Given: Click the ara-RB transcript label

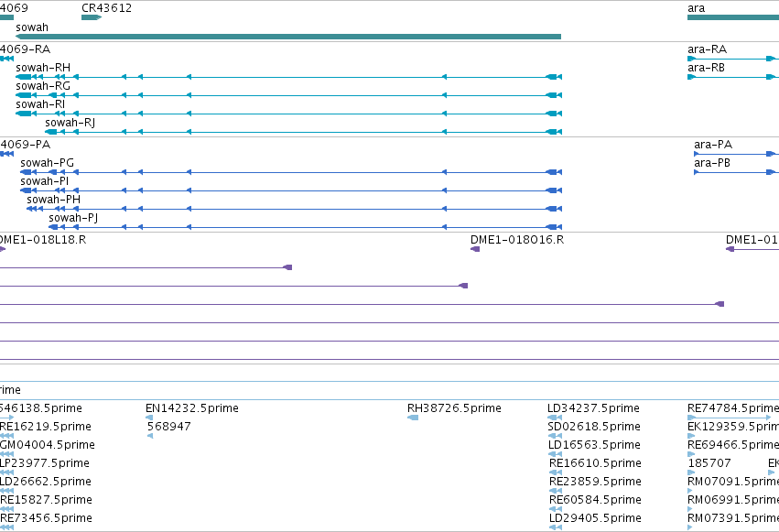Looking at the screenshot, I should click(706, 68).
